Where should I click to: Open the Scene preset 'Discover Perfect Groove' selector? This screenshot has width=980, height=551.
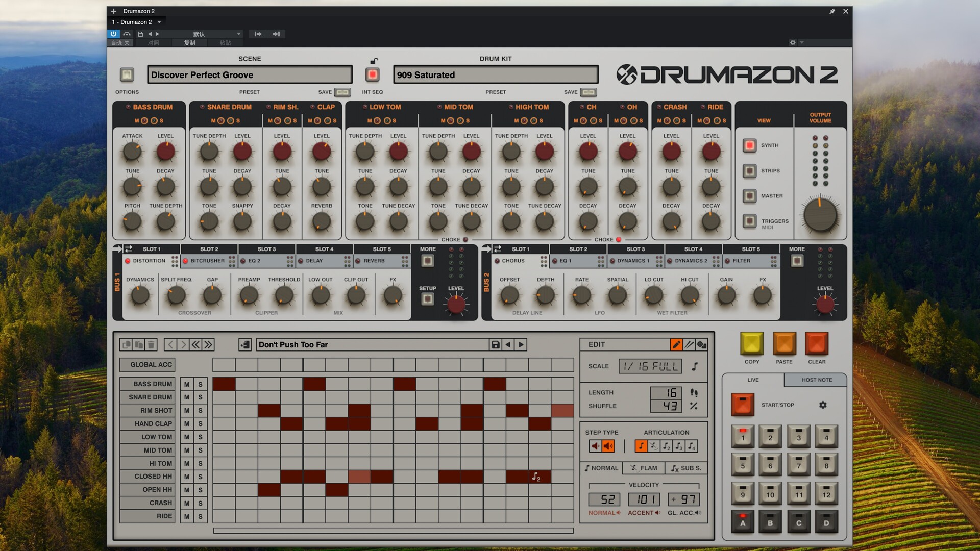250,75
